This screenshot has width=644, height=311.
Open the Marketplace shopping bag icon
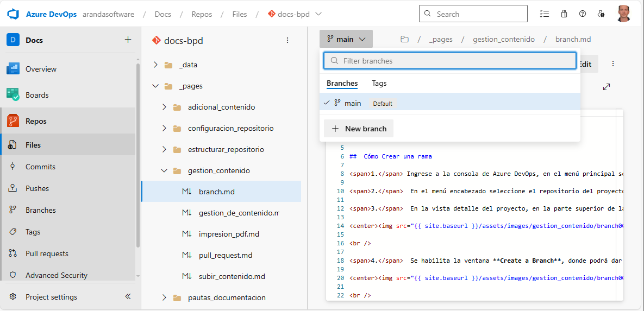[x=564, y=14]
